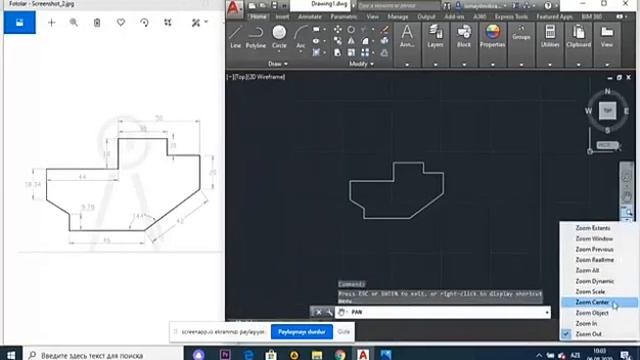
Task: Open the Clipboard panel button
Action: point(578,37)
